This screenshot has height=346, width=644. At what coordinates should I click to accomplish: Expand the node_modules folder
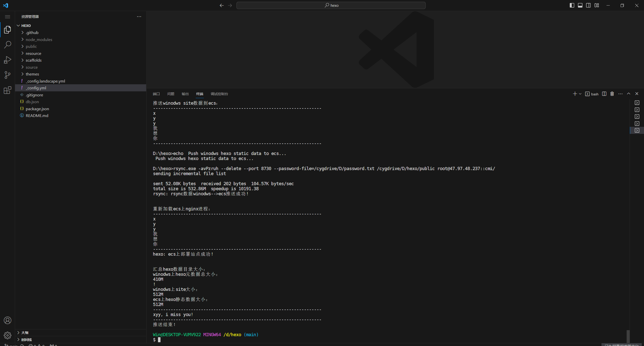[80, 40]
